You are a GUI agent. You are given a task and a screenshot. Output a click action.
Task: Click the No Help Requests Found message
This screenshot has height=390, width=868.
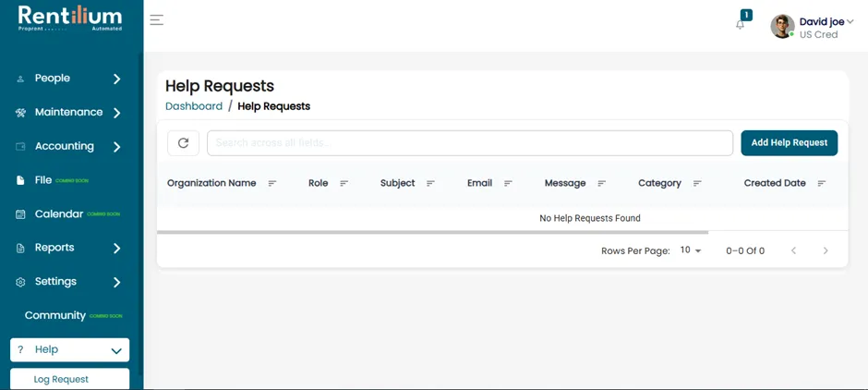(590, 218)
